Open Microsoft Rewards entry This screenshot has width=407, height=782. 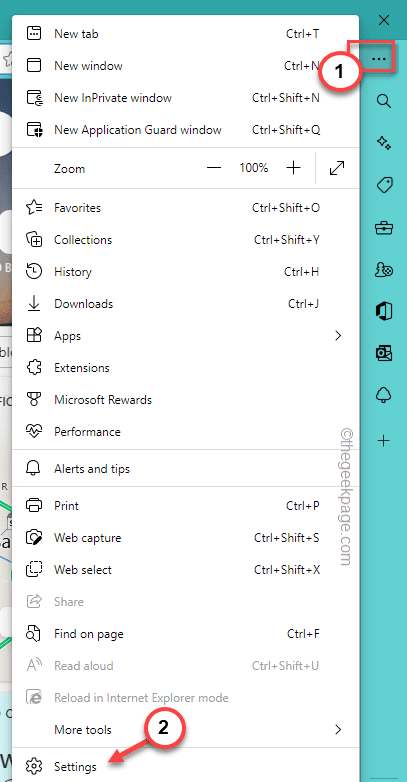click(186, 399)
